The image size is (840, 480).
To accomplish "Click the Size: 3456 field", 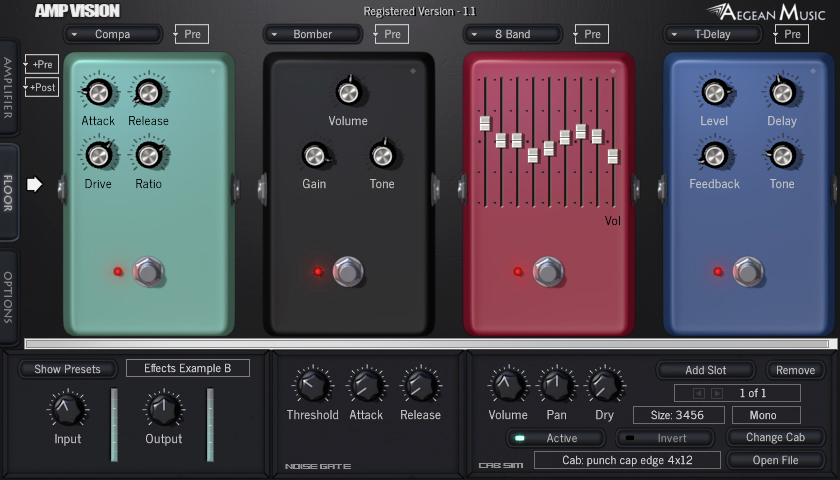I will (x=678, y=415).
